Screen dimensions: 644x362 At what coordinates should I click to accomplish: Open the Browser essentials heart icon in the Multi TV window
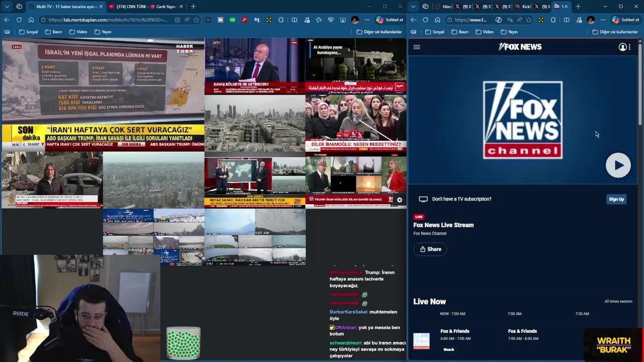pos(331,20)
